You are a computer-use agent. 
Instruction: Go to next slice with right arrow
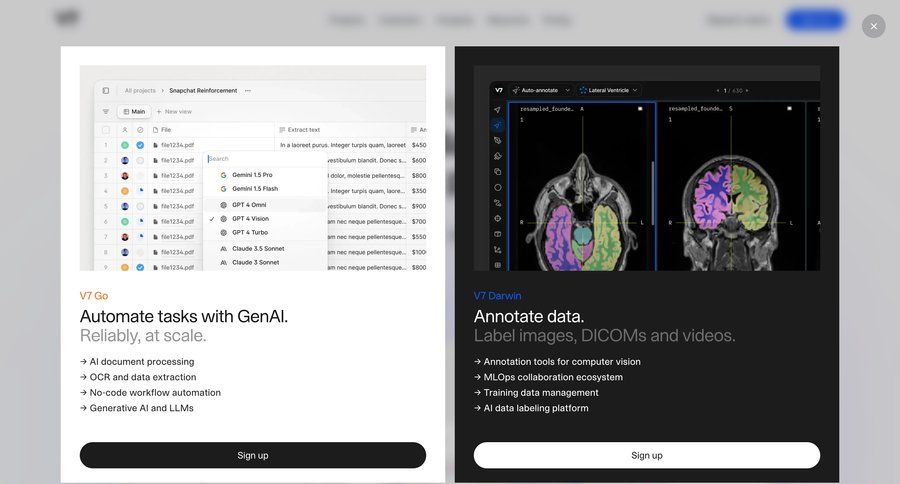tap(747, 91)
